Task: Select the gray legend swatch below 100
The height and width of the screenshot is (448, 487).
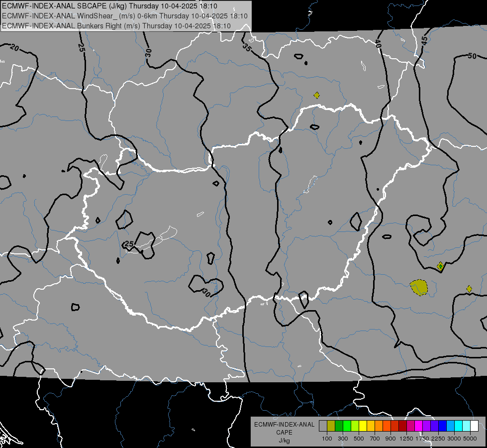Action: tap(323, 426)
